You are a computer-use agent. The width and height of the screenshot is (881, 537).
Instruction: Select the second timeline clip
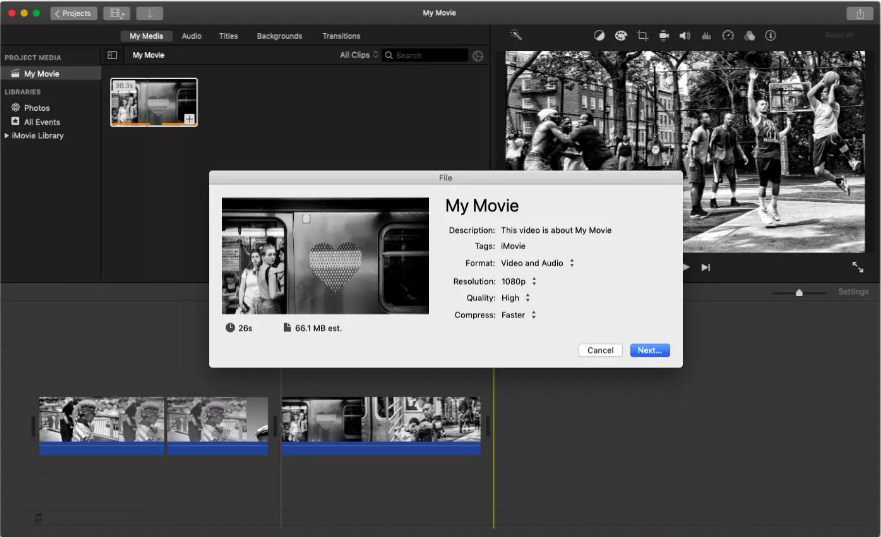pos(217,425)
